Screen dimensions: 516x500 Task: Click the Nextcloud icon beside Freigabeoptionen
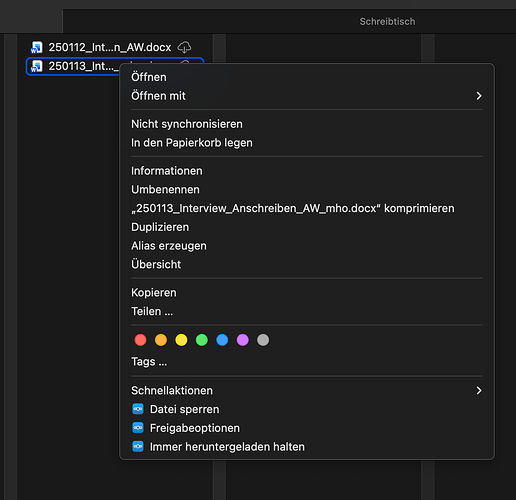click(x=138, y=428)
